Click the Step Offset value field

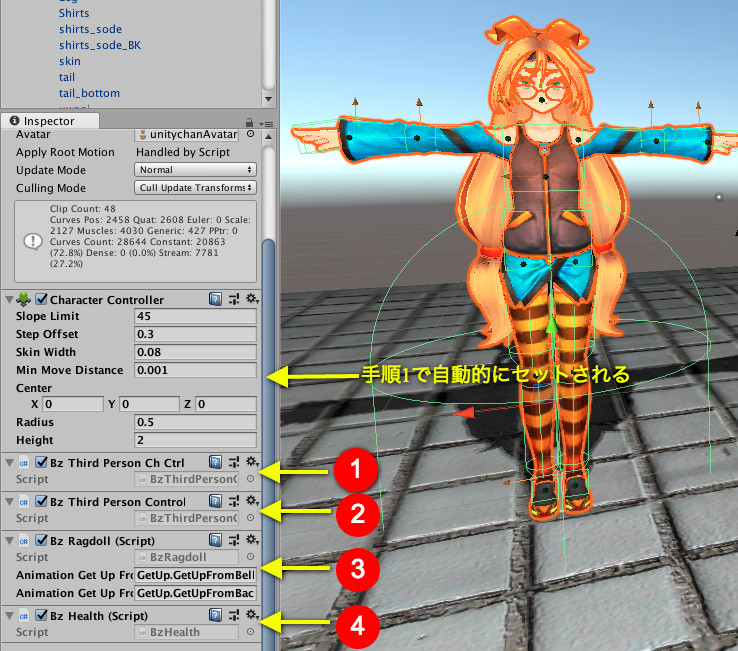pos(195,334)
